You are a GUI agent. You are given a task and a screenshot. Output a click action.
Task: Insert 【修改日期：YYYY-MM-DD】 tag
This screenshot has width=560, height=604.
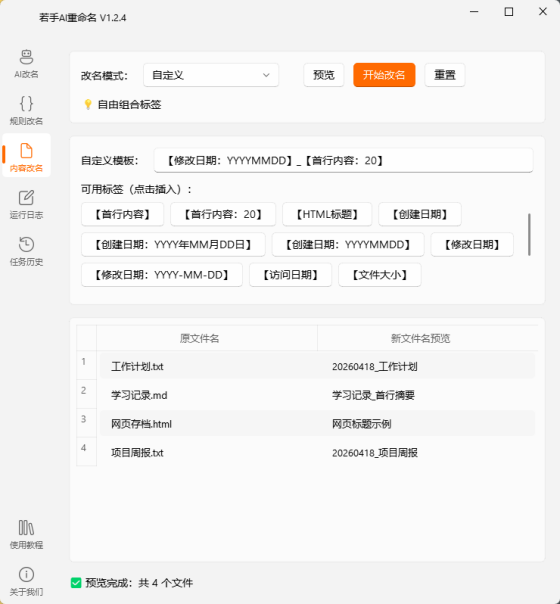[x=162, y=275]
